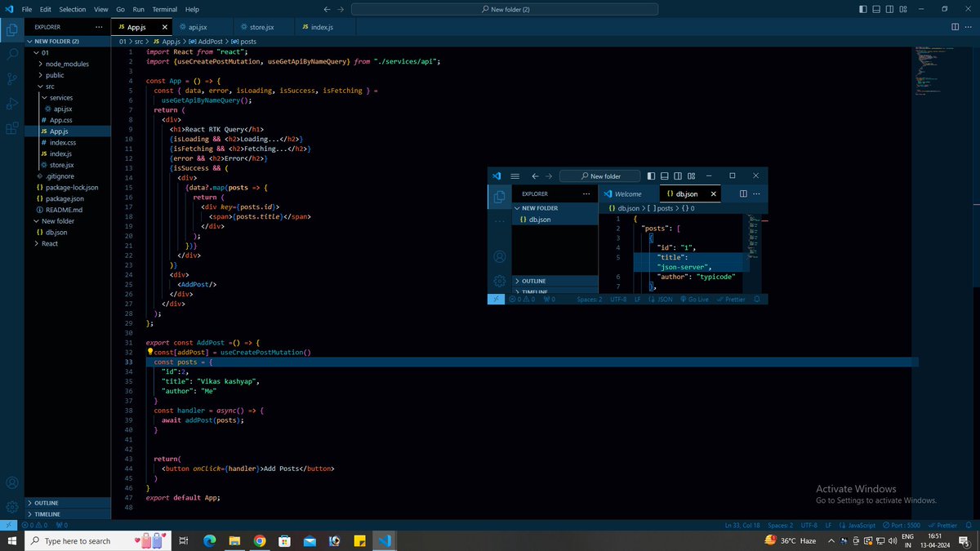Toggle Secondary Side Bar in small window
Screen dimensions: 980x551
tap(678, 176)
